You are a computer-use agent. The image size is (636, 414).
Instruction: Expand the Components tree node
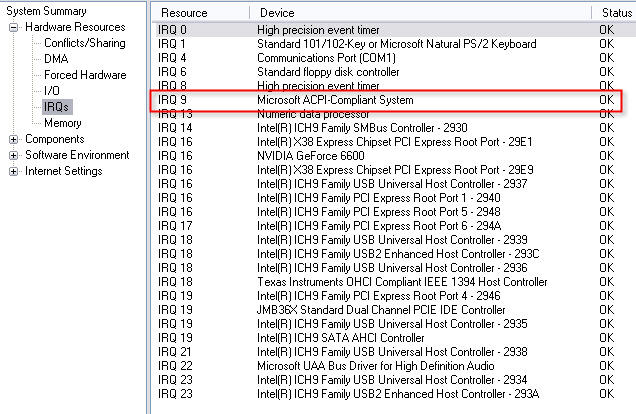[x=14, y=139]
